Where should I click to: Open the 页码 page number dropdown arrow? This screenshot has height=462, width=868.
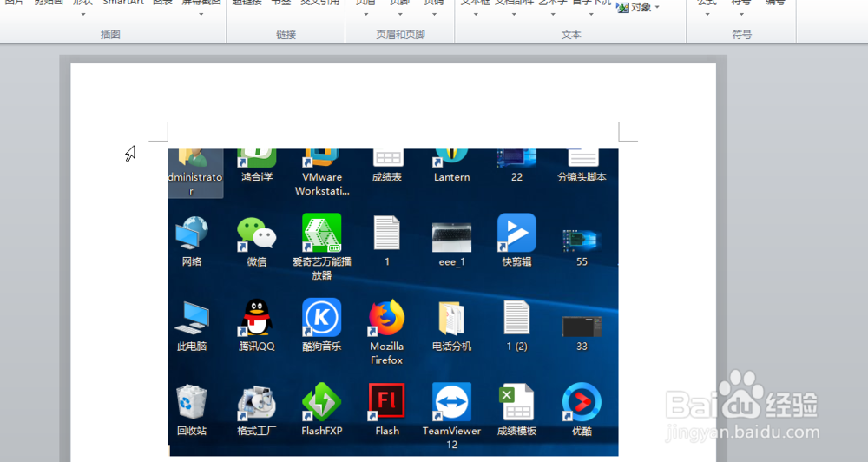[434, 14]
